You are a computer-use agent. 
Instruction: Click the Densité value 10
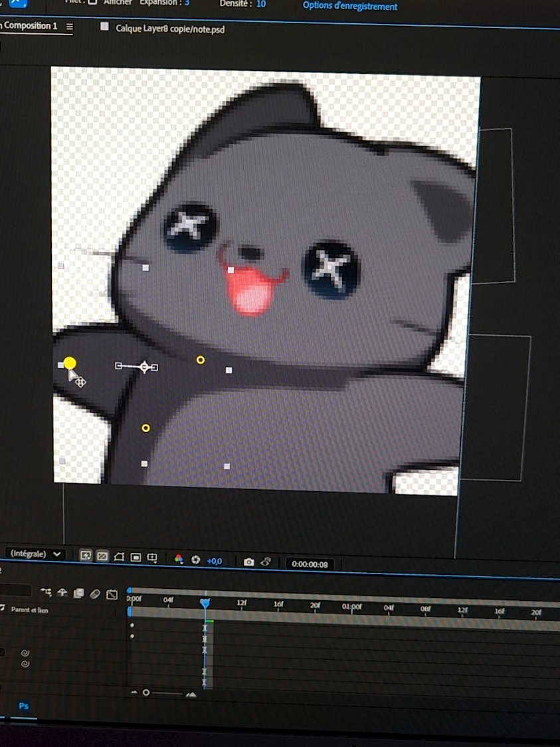[x=261, y=4]
